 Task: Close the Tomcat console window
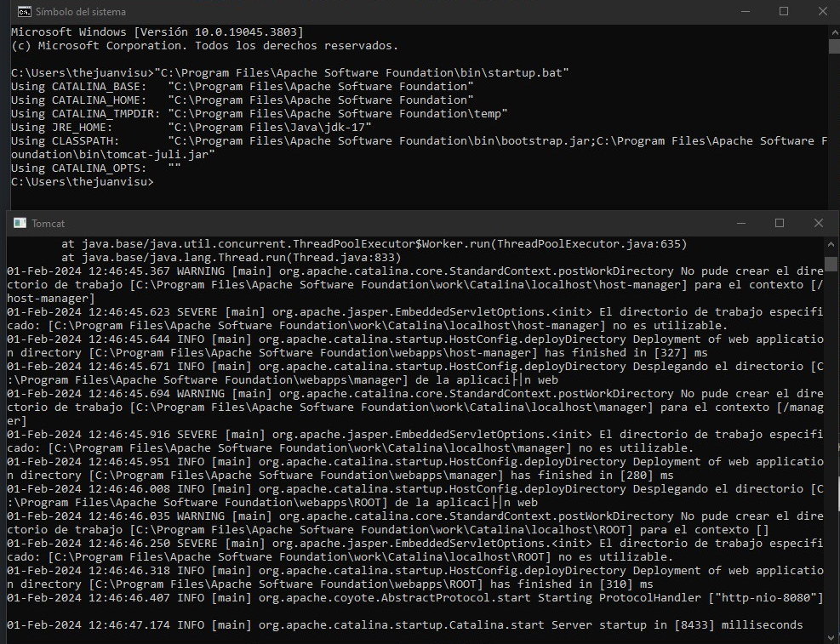point(818,224)
